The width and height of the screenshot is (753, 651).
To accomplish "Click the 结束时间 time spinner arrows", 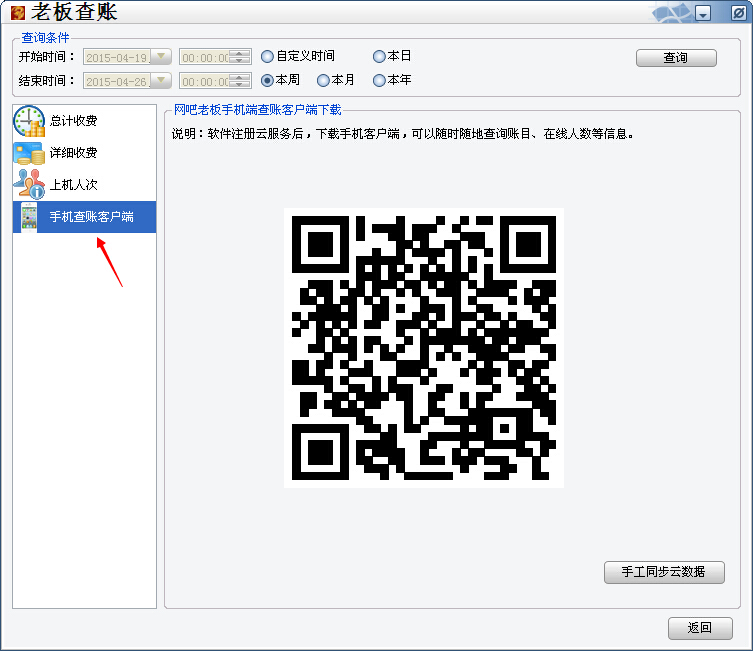I will tap(240, 81).
